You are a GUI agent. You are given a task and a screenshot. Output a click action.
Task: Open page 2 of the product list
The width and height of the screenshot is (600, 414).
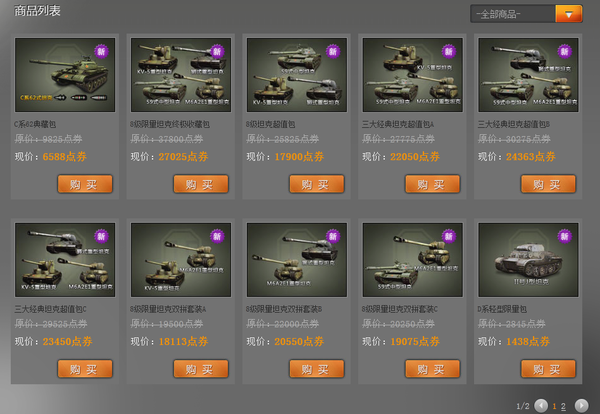point(563,406)
